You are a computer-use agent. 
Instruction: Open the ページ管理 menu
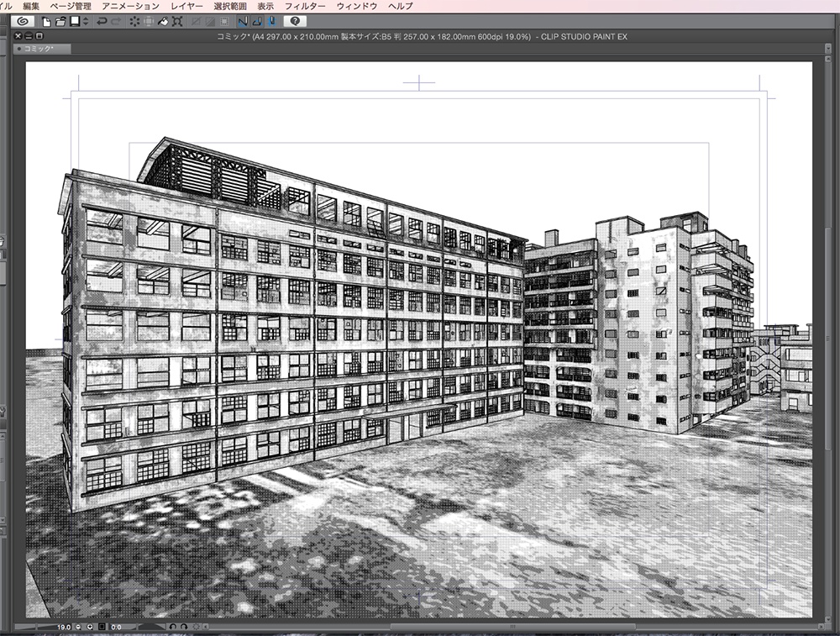point(71,6)
